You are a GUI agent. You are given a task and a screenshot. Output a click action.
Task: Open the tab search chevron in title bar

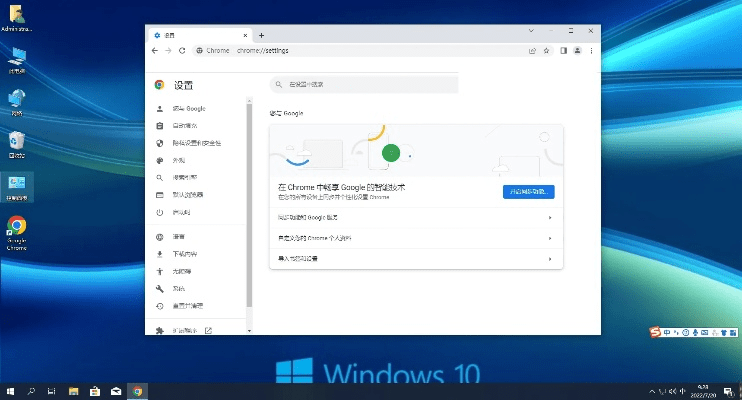531,31
